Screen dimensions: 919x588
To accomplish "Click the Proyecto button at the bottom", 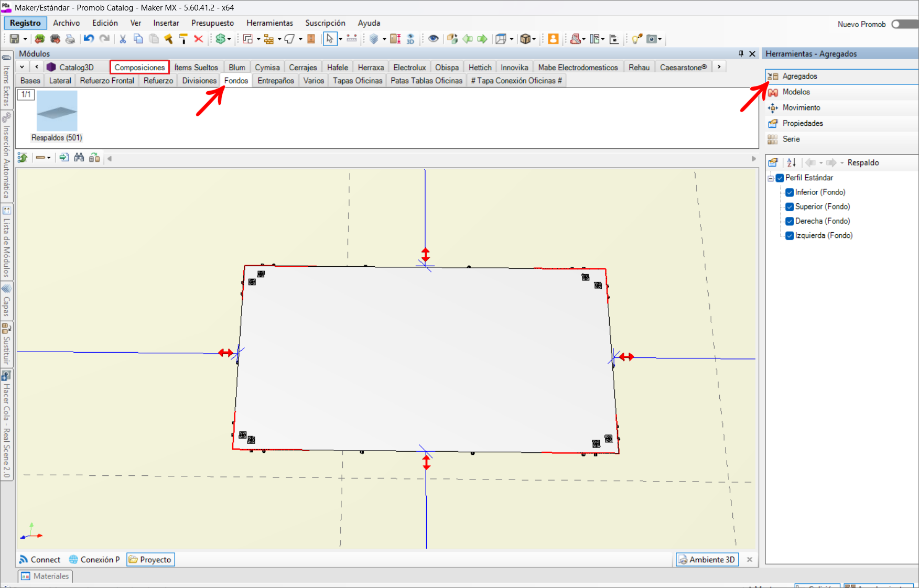I will (150, 560).
